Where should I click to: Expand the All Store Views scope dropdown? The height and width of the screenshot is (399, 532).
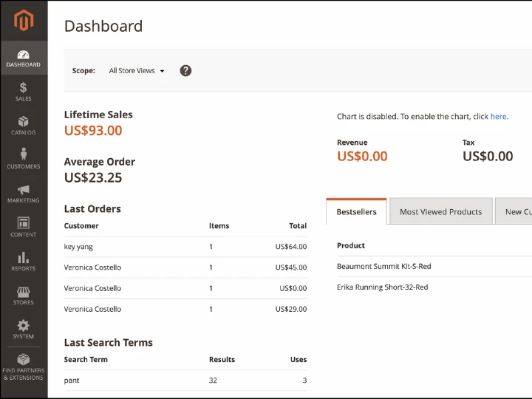(137, 71)
